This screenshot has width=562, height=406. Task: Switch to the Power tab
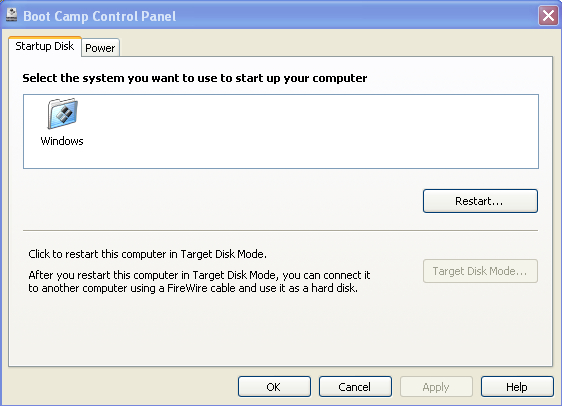point(100,48)
